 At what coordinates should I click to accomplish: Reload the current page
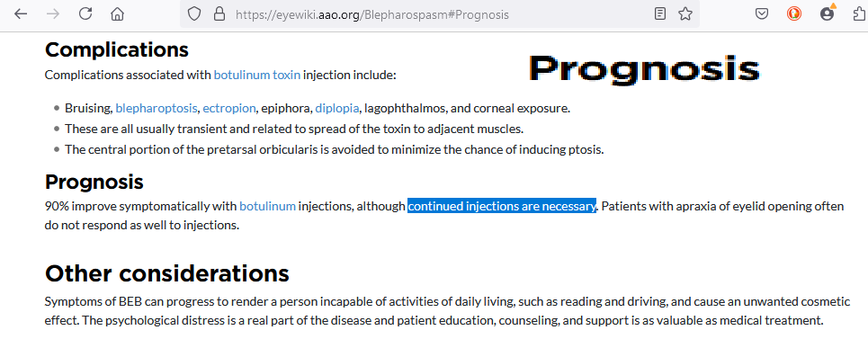point(85,13)
